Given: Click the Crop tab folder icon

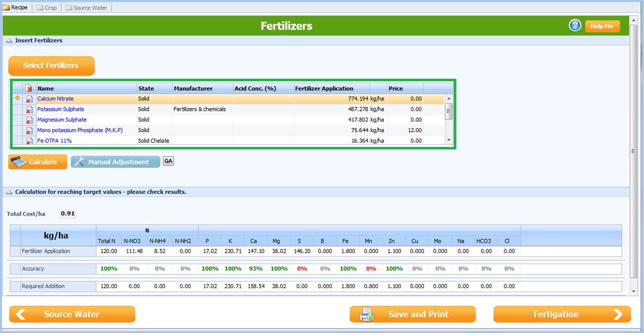Looking at the screenshot, I should (40, 8).
